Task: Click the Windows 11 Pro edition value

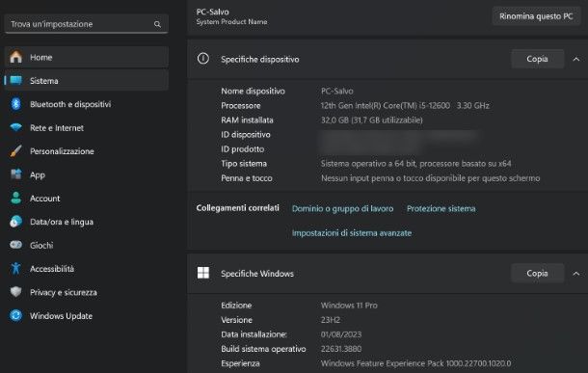Action: point(349,306)
